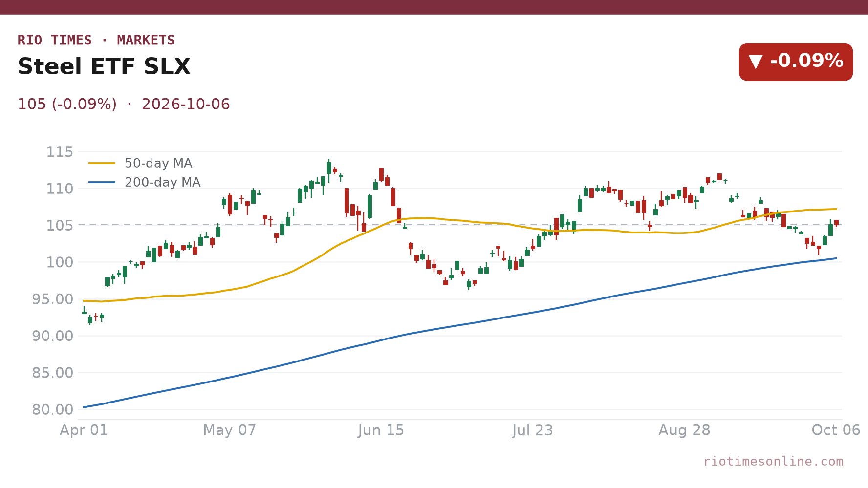This screenshot has width=868, height=488.
Task: Click the x-axis date "Apr 01"
Action: pos(84,430)
